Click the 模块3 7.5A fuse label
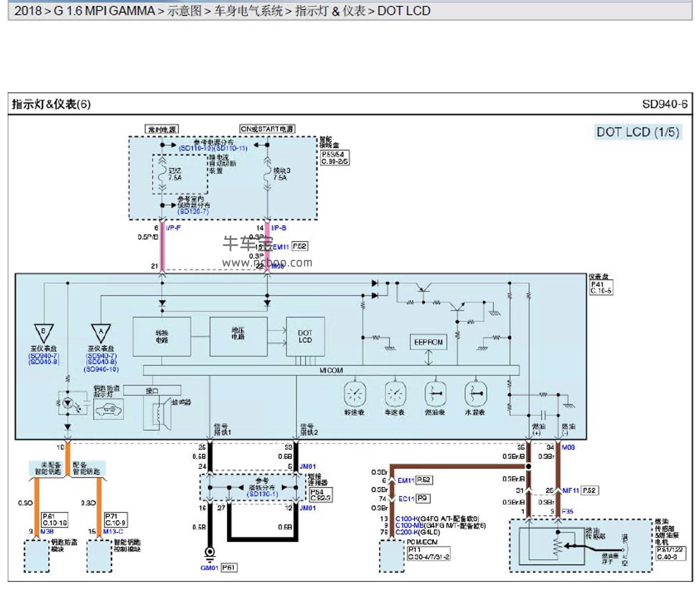The height and width of the screenshot is (592, 700). click(x=282, y=174)
